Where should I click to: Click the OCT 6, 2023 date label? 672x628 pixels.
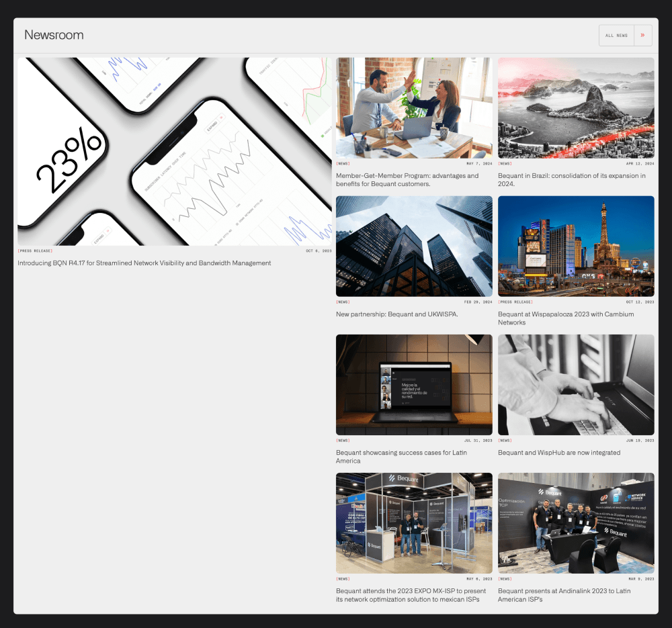pyautogui.click(x=319, y=251)
